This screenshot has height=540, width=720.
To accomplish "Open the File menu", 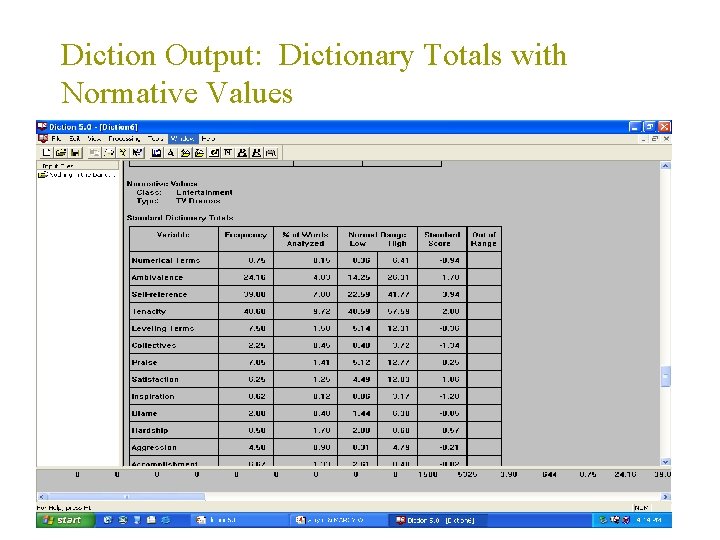I will (x=56, y=138).
